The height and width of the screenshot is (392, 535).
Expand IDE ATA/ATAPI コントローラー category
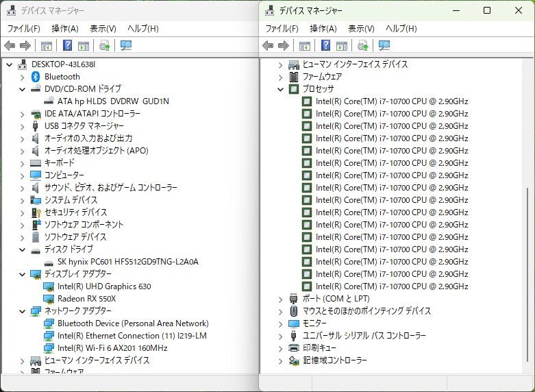point(22,114)
